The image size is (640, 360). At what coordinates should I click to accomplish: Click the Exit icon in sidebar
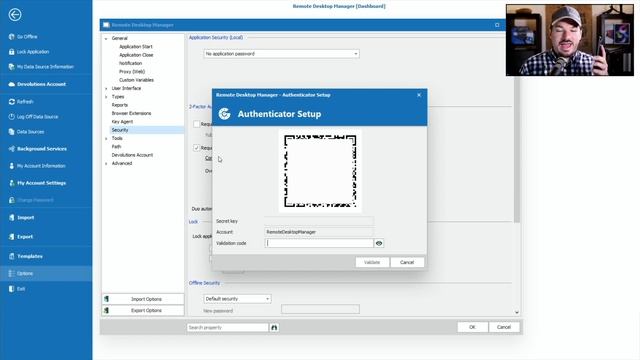(11, 289)
